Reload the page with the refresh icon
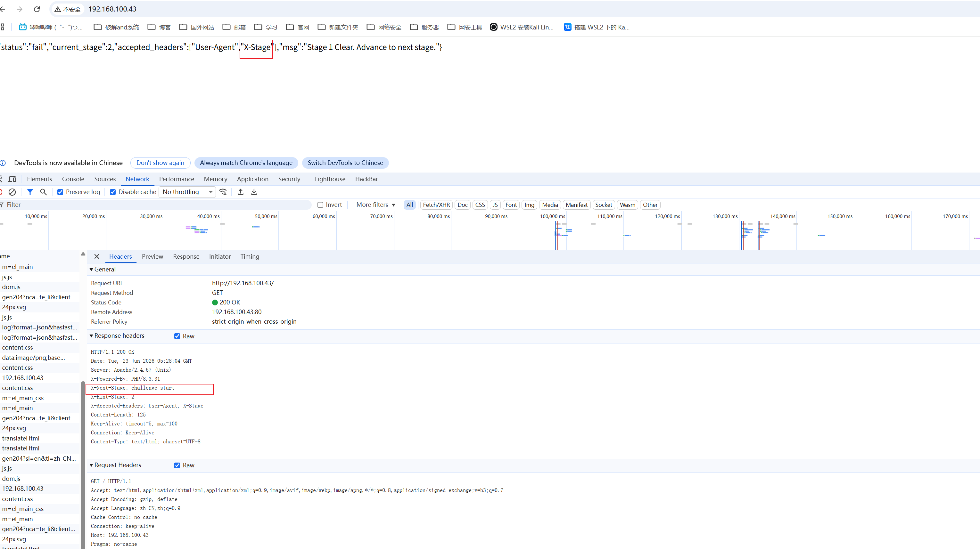Viewport: 980px width, 549px height. [x=37, y=9]
